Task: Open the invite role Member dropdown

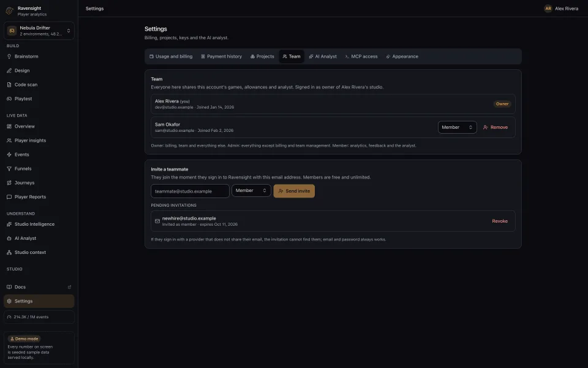Action: point(251,191)
